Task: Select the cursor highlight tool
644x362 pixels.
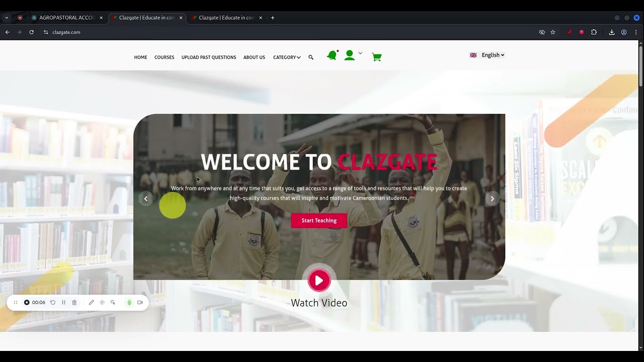Action: tap(113, 302)
